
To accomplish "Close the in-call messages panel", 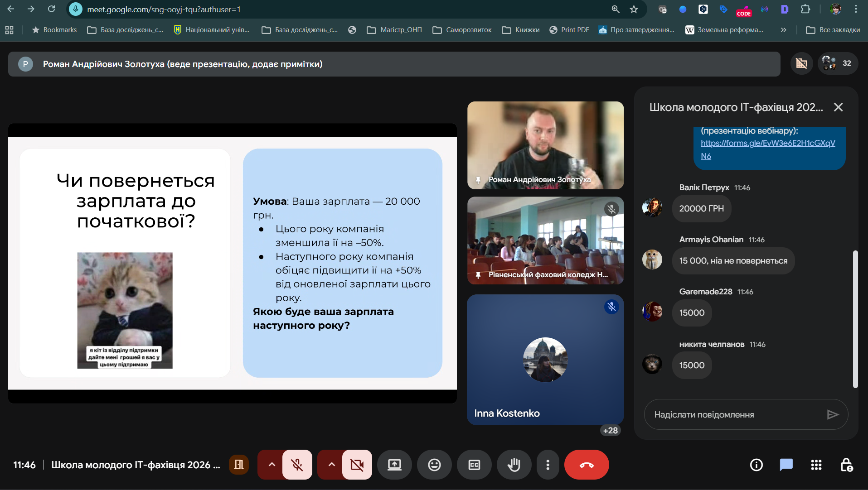I will pyautogui.click(x=838, y=107).
